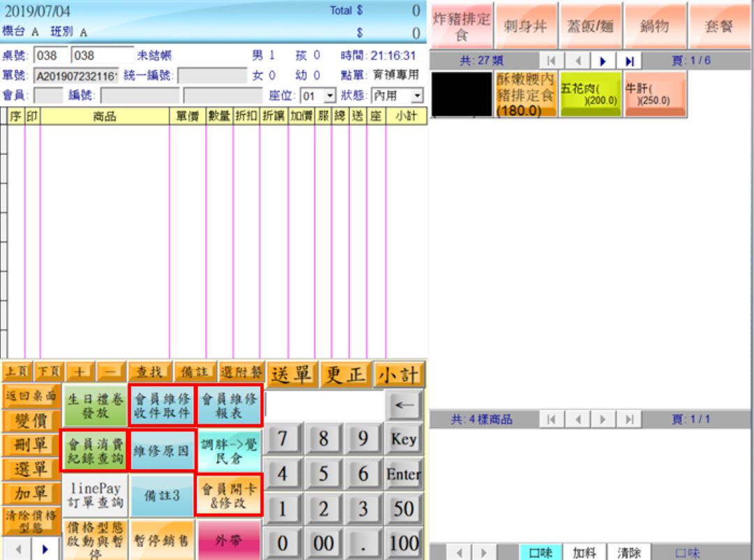Select the 五花肉 product tile
The height and width of the screenshot is (560, 754).
pyautogui.click(x=590, y=94)
